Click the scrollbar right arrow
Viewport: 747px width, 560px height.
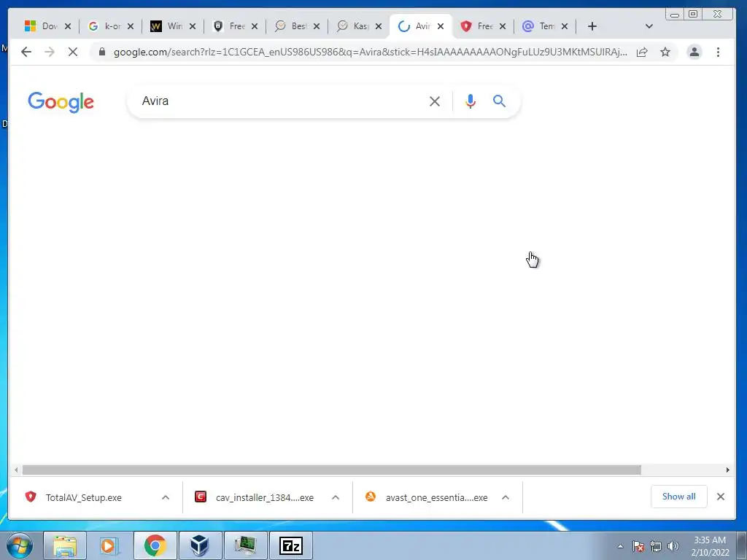727,470
